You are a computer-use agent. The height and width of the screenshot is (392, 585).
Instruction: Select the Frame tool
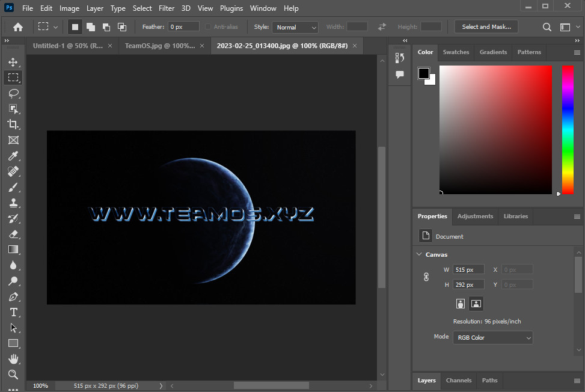[13, 140]
